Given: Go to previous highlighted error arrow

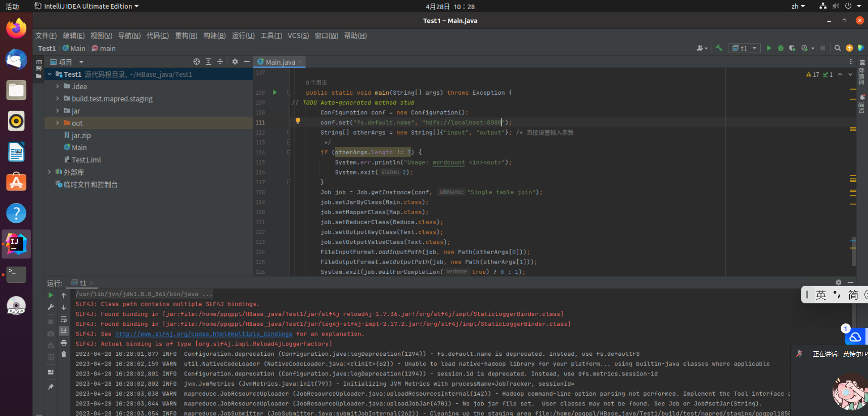Looking at the screenshot, I should 840,74.
